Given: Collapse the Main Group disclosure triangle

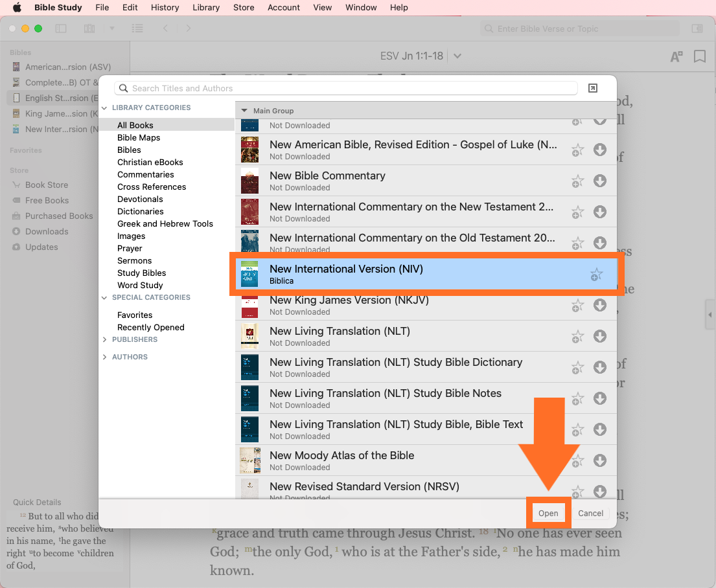Looking at the screenshot, I should click(244, 111).
